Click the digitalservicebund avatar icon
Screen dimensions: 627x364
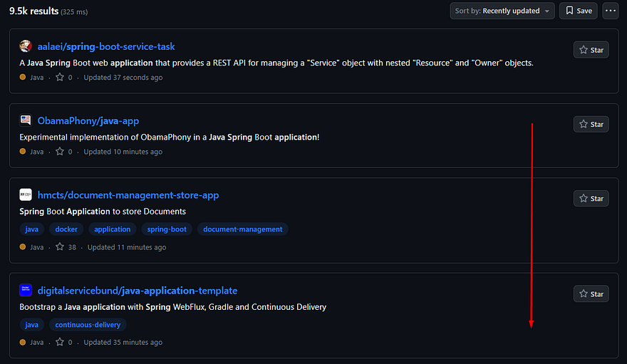(26, 290)
